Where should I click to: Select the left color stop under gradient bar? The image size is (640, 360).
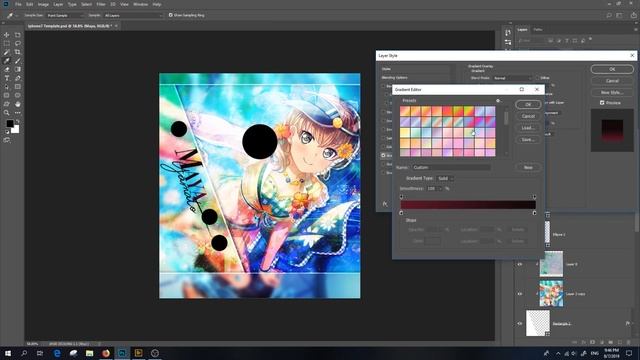401,213
